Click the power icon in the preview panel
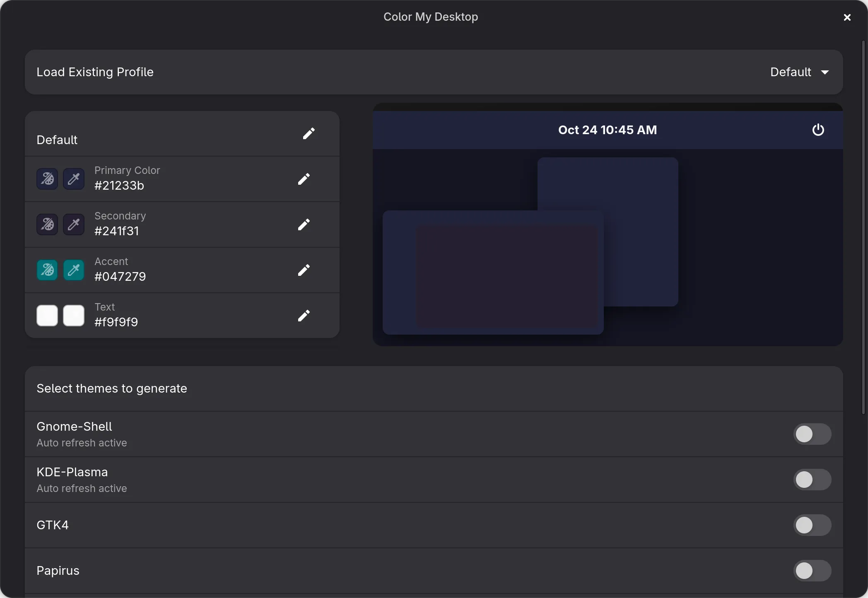Viewport: 868px width, 598px height. click(818, 130)
